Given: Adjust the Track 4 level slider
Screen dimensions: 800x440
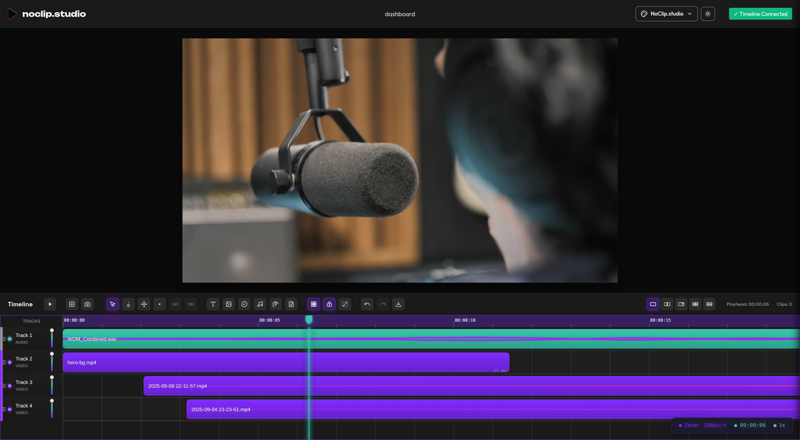Looking at the screenshot, I should [x=52, y=409].
